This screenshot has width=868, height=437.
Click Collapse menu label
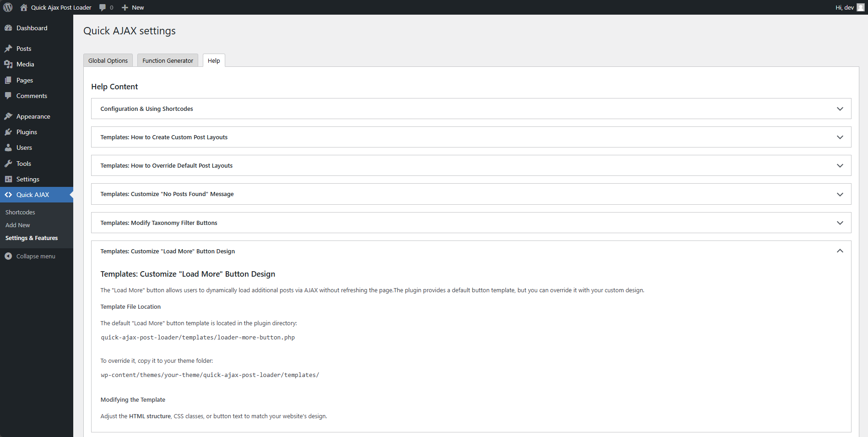[x=36, y=257]
